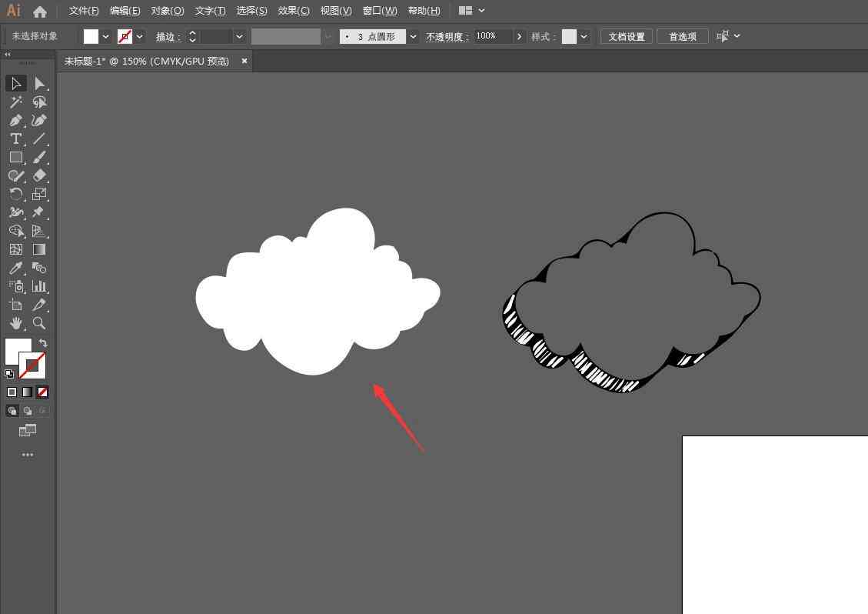This screenshot has height=614, width=868.
Task: Select the Gradient tool
Action: 39,249
